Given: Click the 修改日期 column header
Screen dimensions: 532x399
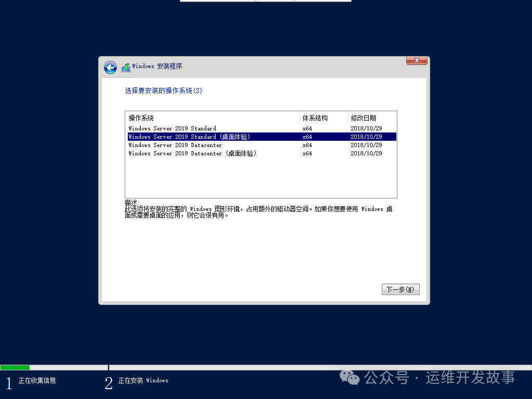Looking at the screenshot, I should tap(365, 118).
